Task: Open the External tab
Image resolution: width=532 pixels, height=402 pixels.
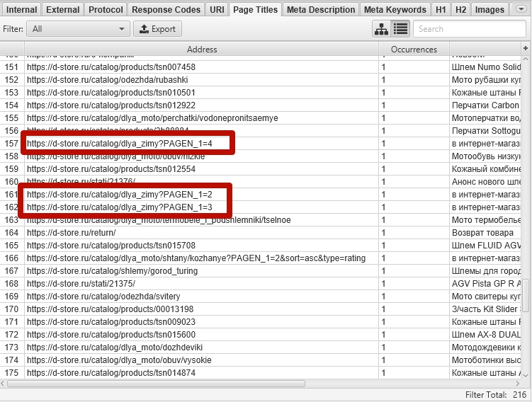Action: (x=63, y=9)
